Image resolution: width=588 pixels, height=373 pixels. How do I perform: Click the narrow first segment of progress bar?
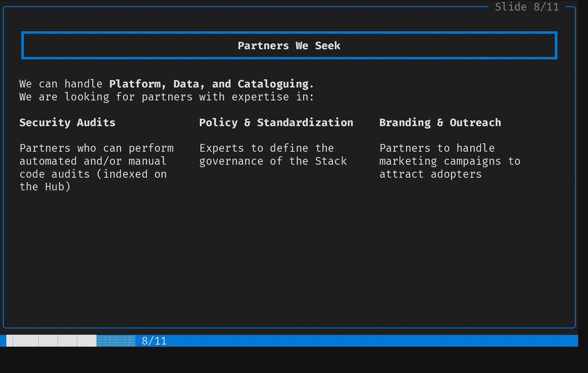click(9, 341)
